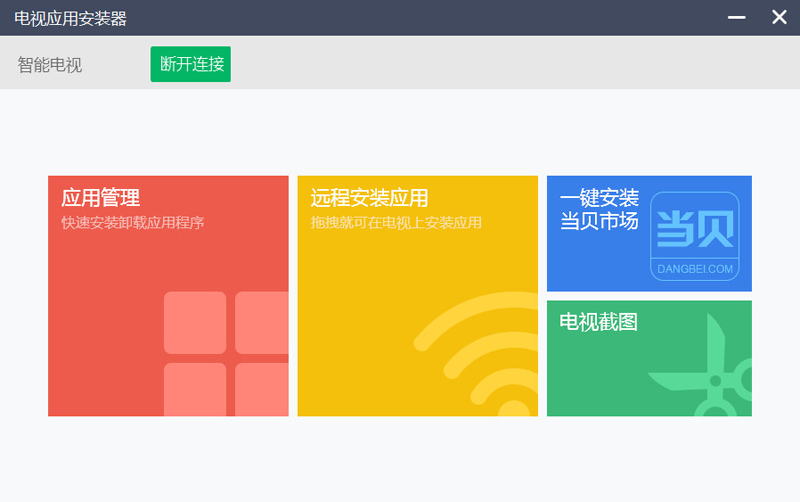Click the scissors icon on 电视截图 tile

tap(700, 365)
